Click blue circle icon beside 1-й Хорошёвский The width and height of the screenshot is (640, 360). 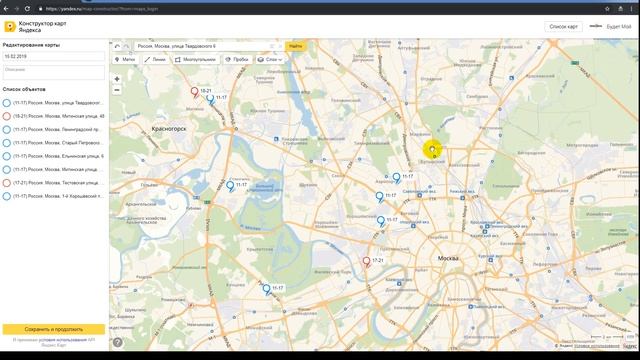[x=7, y=196]
